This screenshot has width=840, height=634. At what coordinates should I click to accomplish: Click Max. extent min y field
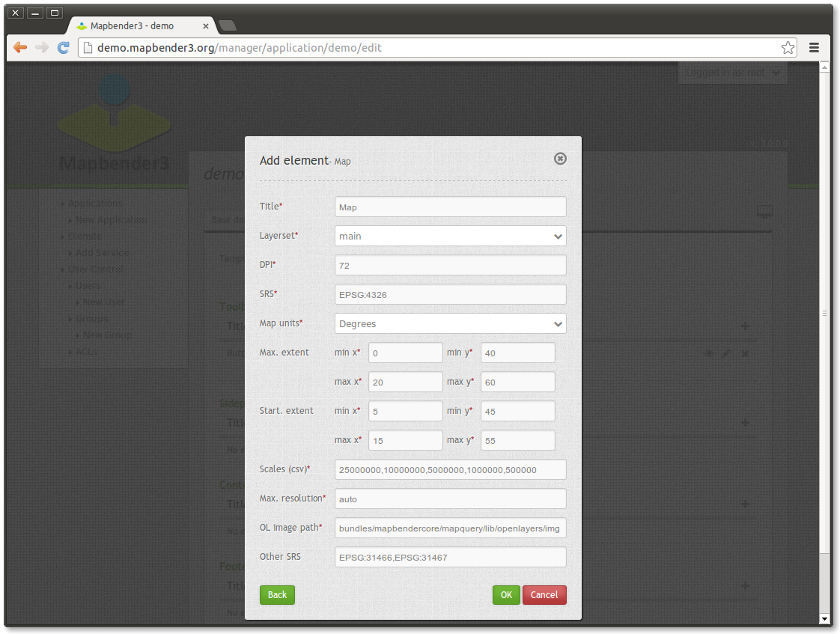click(517, 353)
